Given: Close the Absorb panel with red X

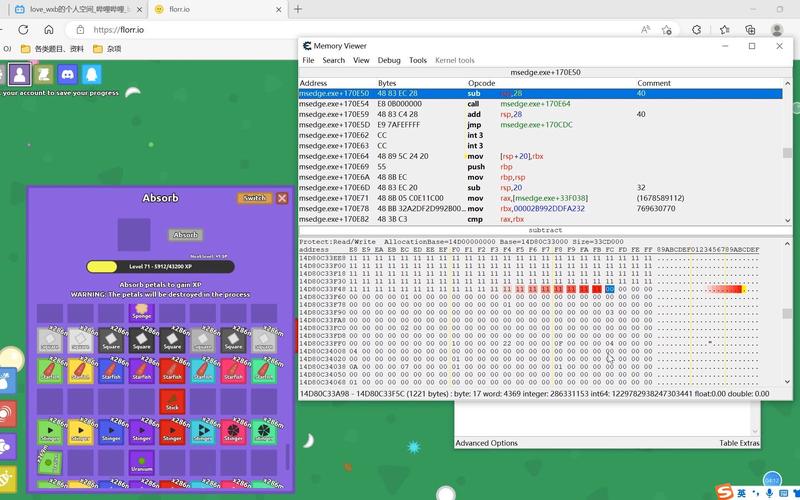Looking at the screenshot, I should 282,198.
